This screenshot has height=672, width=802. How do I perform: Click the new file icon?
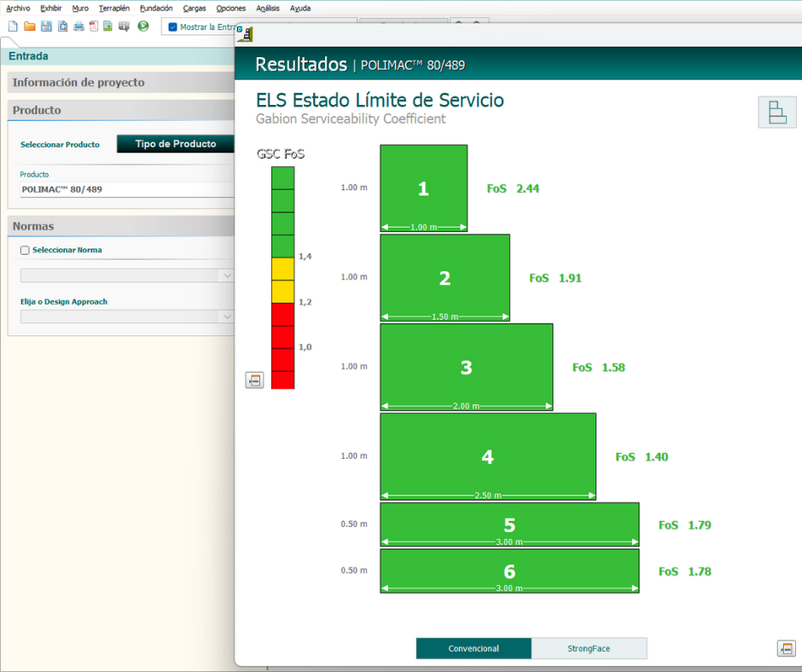12,26
